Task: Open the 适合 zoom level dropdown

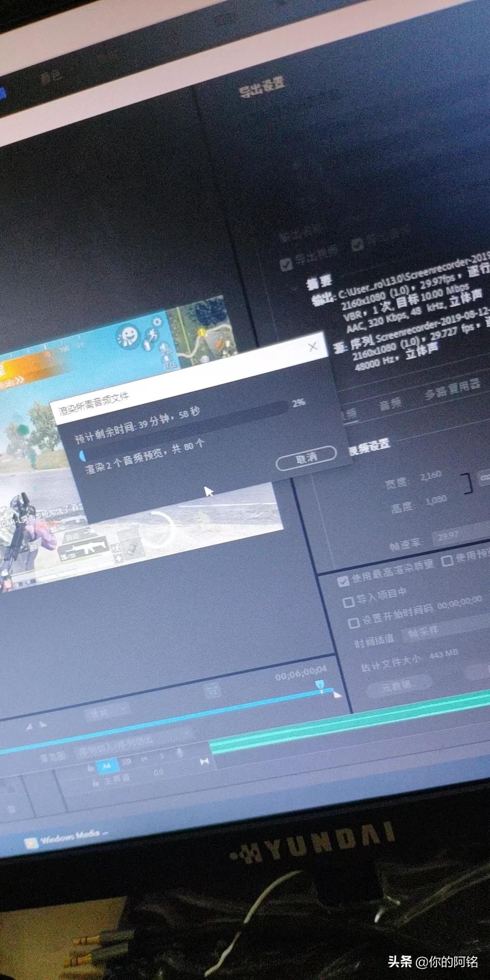Action: (108, 710)
